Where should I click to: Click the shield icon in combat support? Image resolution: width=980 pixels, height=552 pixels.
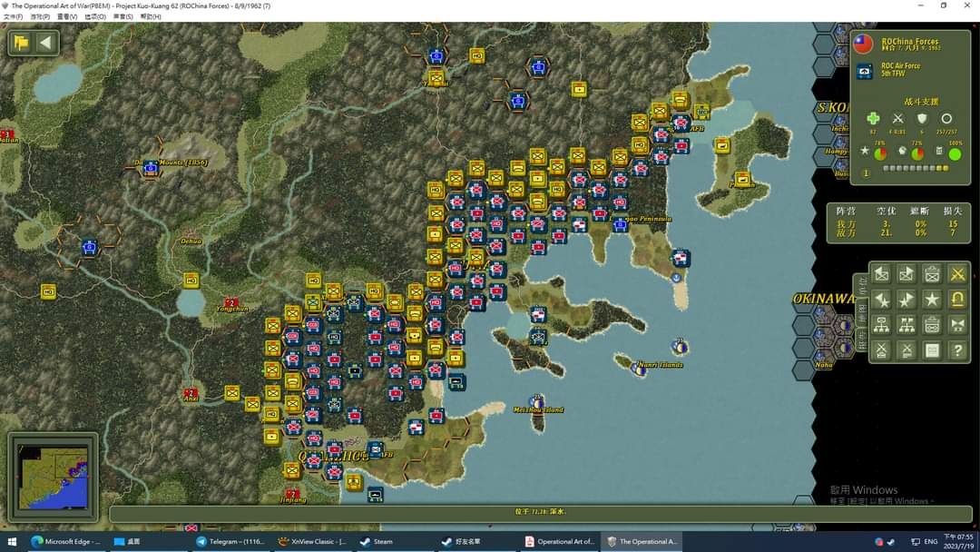coord(922,119)
